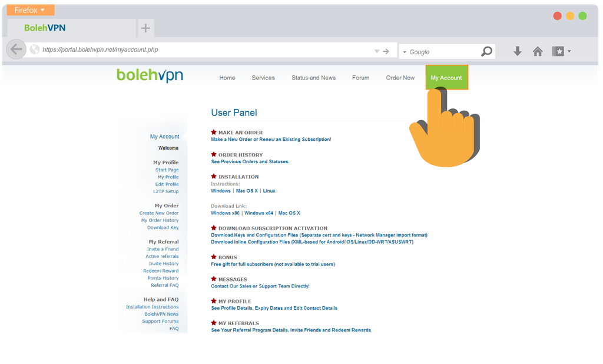Click the go arrow in address bar
This screenshot has width=603, height=364.
click(x=386, y=51)
